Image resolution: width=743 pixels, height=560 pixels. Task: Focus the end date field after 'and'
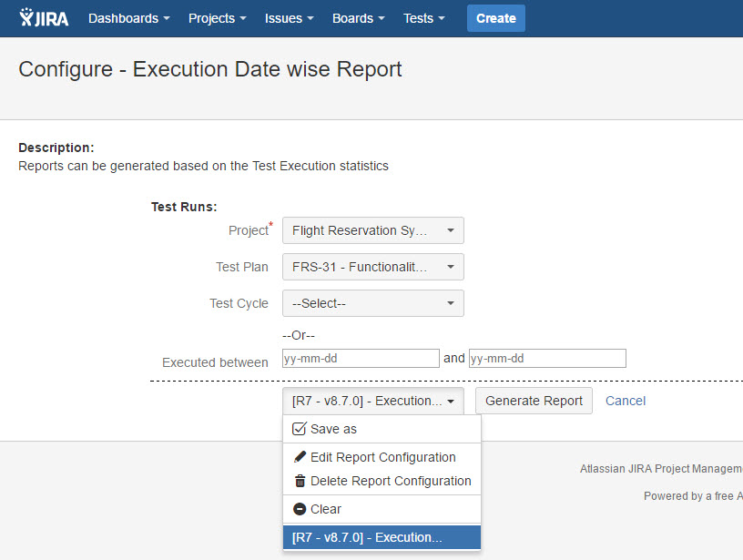click(x=547, y=359)
